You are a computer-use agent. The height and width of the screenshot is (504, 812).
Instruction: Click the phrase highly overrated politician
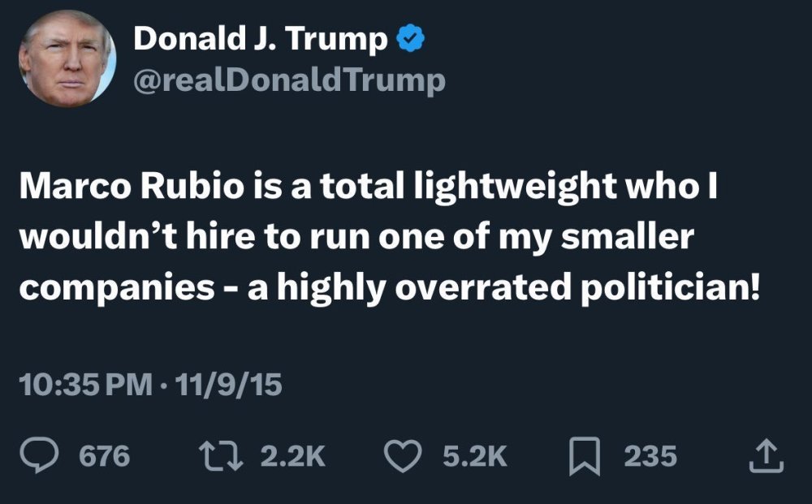[x=520, y=290]
